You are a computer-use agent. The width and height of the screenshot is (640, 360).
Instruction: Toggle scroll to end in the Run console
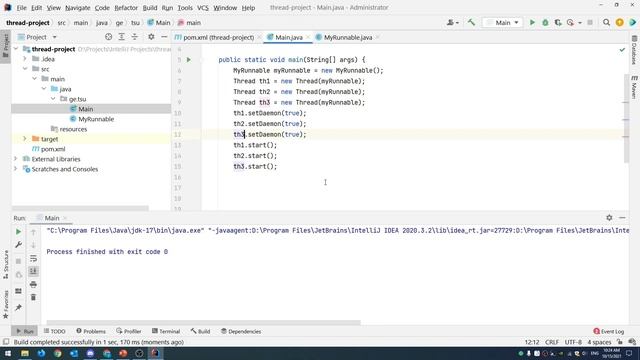33,271
